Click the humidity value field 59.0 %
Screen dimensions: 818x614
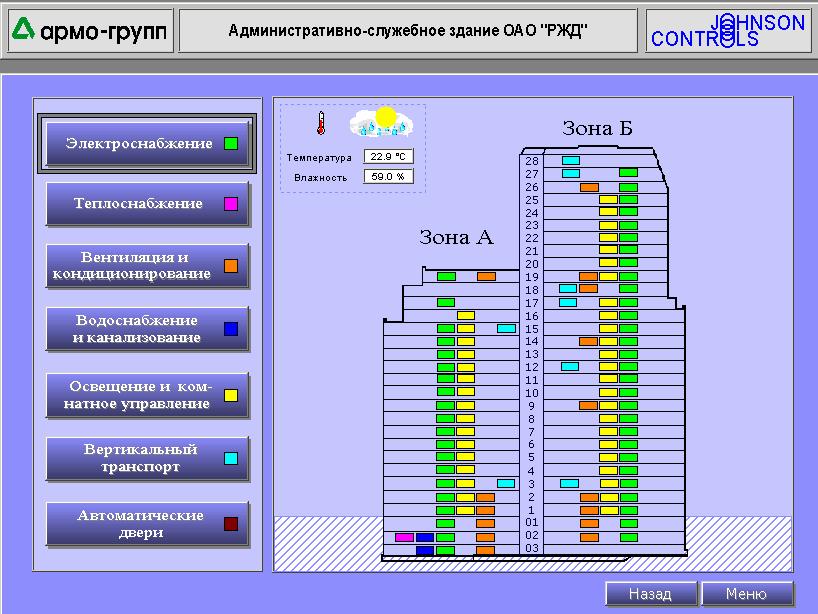pyautogui.click(x=388, y=177)
